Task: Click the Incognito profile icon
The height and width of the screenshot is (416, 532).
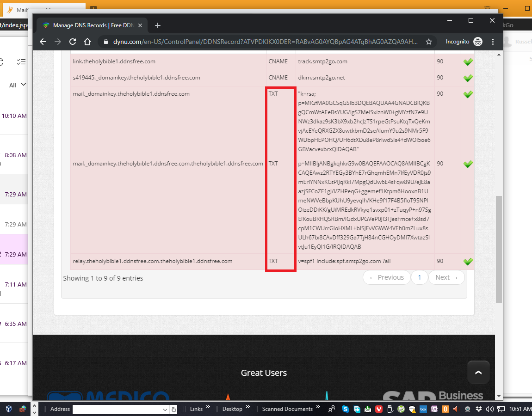Action: pos(478,42)
